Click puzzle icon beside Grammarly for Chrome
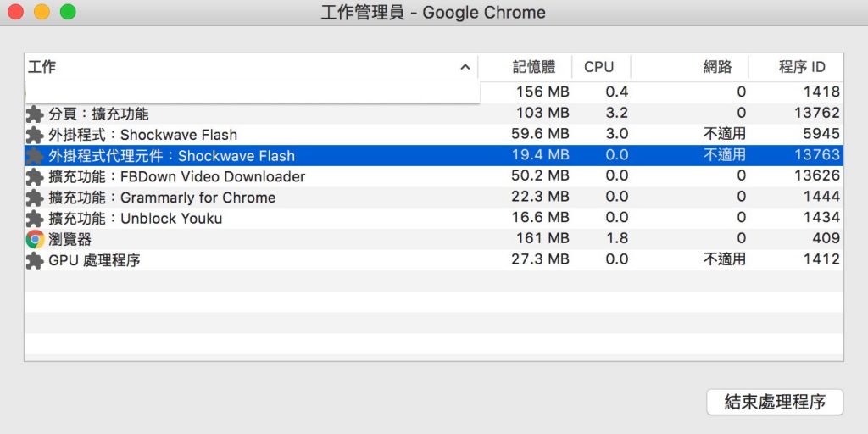The width and height of the screenshot is (868, 434). tap(35, 198)
